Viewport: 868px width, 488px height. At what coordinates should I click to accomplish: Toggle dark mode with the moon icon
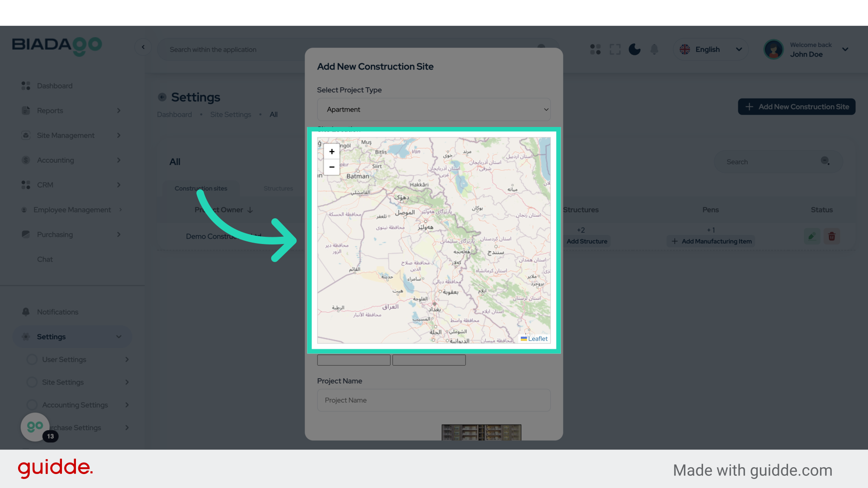click(634, 49)
